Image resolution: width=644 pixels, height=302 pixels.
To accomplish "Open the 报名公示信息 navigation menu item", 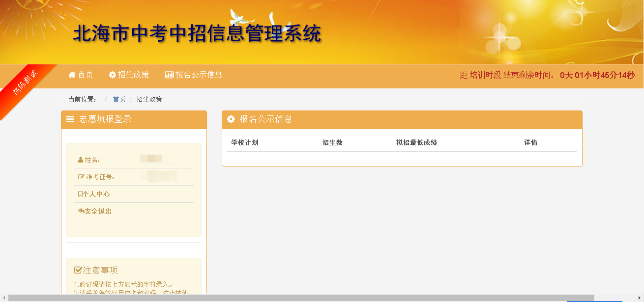I will click(x=199, y=75).
